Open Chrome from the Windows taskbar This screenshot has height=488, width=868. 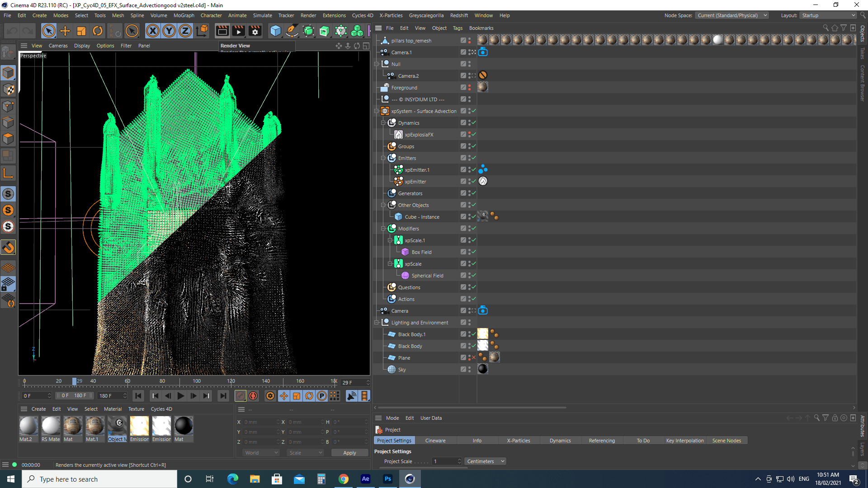[x=344, y=479]
